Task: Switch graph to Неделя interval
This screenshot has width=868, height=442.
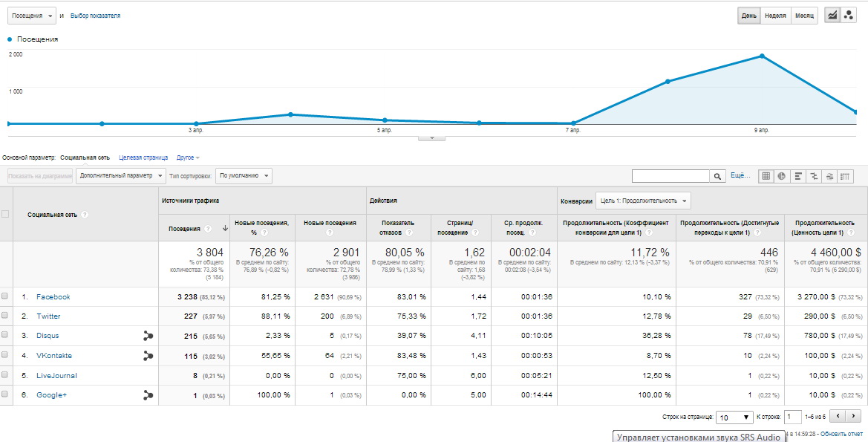Action: [775, 16]
